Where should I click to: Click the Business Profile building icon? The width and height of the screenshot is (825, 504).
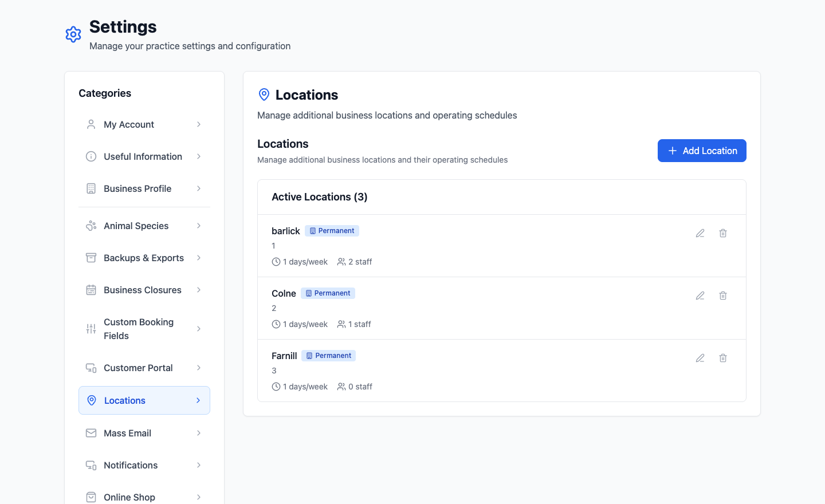(x=91, y=188)
